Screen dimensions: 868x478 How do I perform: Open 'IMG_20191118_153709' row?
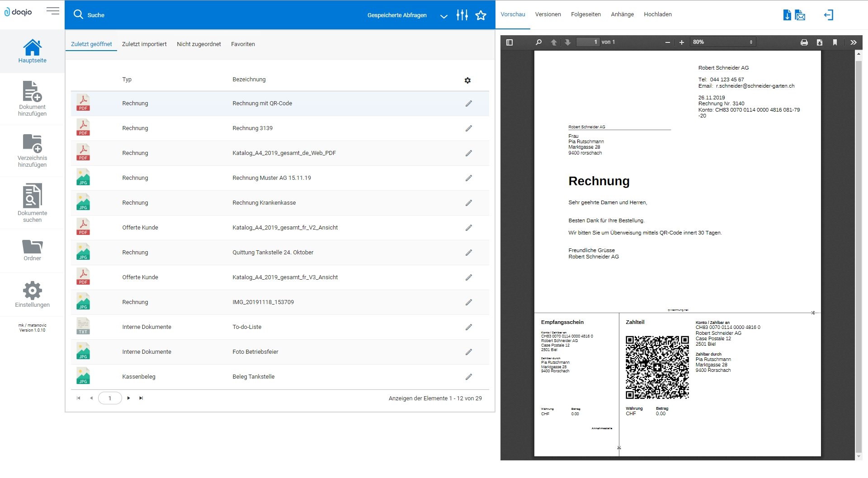pos(280,302)
